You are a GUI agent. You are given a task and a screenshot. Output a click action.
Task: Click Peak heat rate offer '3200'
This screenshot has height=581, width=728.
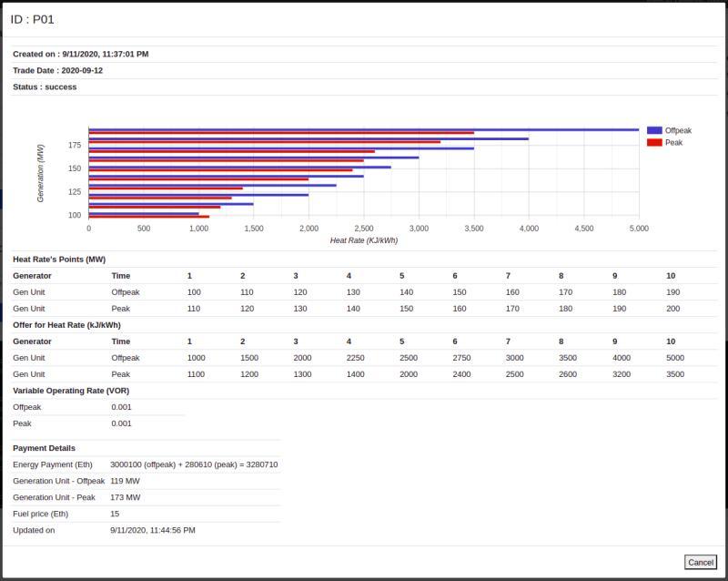pyautogui.click(x=622, y=374)
